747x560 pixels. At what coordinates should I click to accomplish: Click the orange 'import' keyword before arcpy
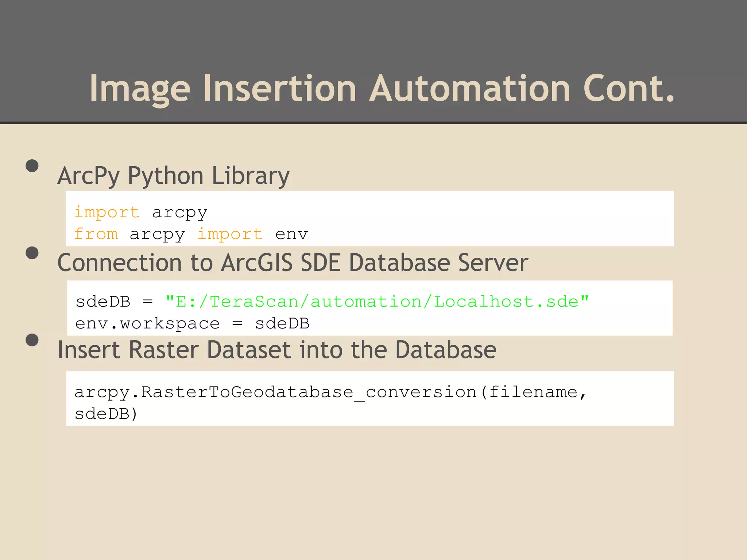pos(107,213)
